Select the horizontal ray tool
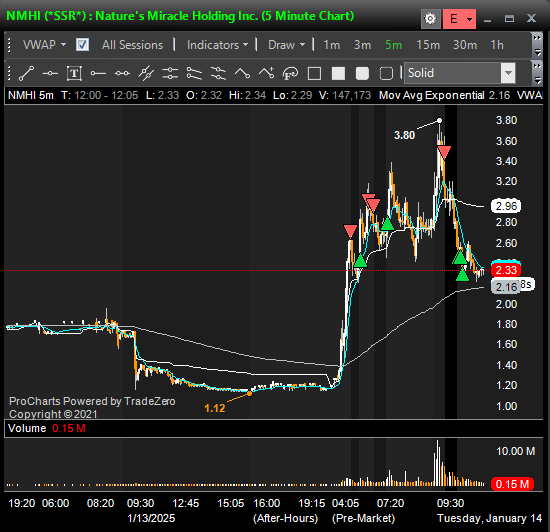The width and height of the screenshot is (550, 532). pos(98,73)
